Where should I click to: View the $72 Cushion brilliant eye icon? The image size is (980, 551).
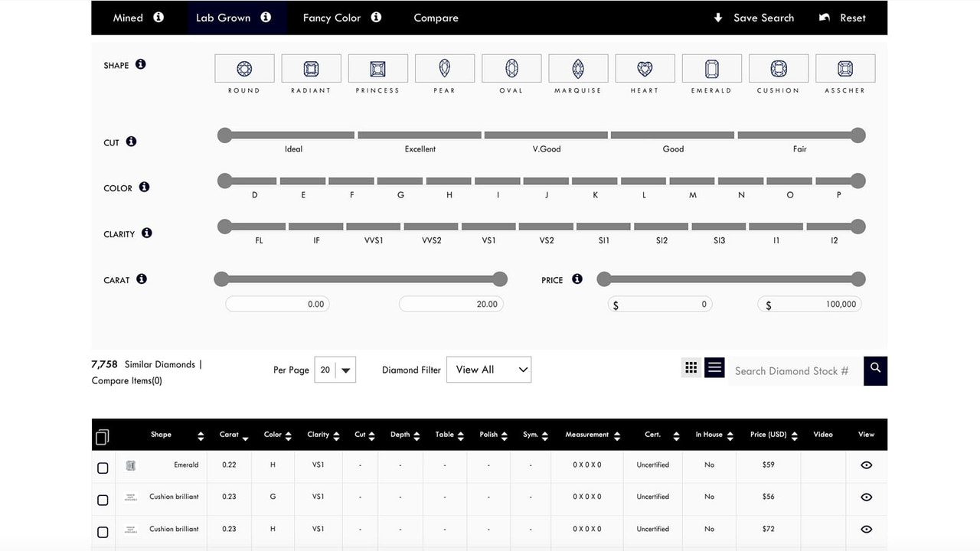[866, 529]
